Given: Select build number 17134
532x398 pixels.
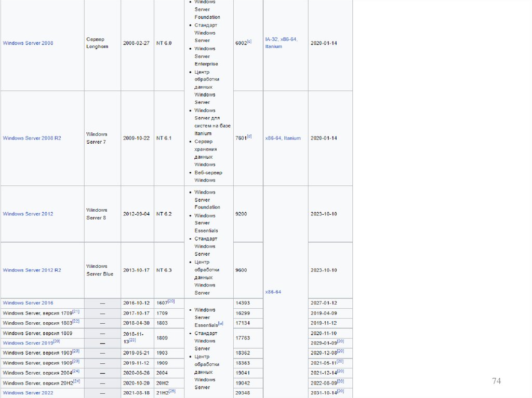Looking at the screenshot, I should tap(243, 323).
